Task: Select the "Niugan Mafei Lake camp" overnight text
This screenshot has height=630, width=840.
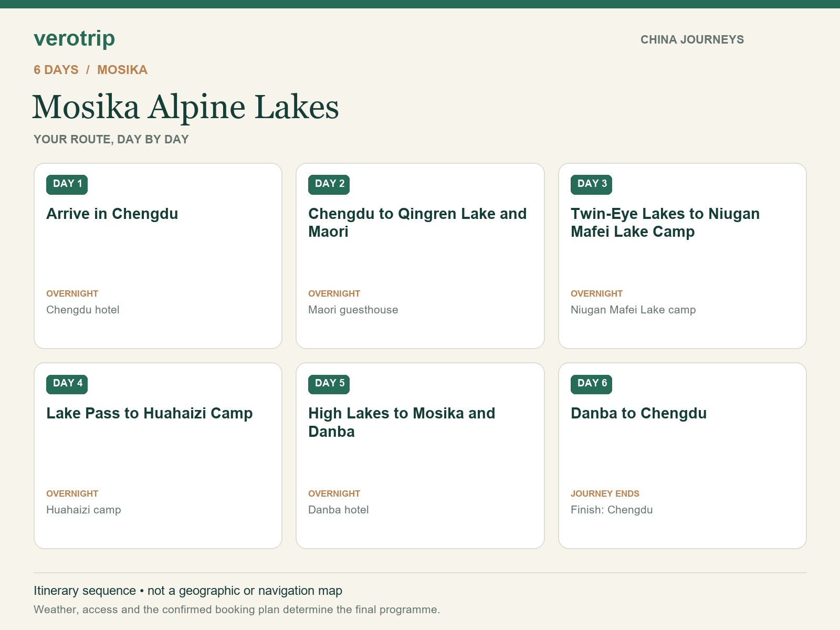Action: click(633, 310)
